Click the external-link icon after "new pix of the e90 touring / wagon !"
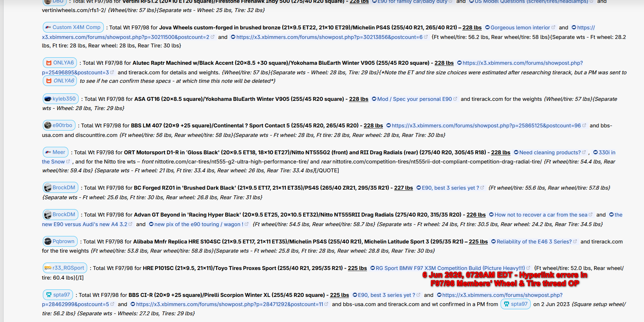This screenshot has height=322, width=644. 247,224
